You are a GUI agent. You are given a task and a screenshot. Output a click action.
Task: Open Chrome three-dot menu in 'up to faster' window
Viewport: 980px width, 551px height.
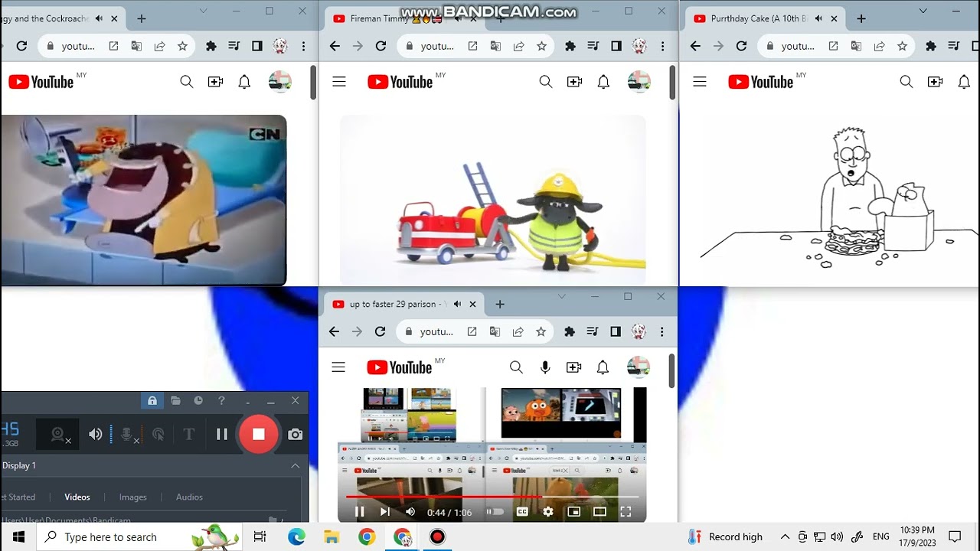click(661, 331)
